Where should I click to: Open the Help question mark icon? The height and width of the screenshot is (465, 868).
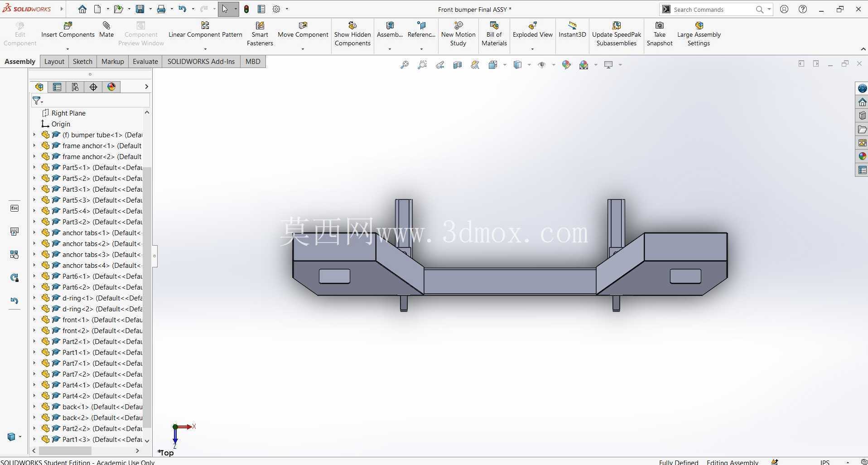pyautogui.click(x=803, y=9)
